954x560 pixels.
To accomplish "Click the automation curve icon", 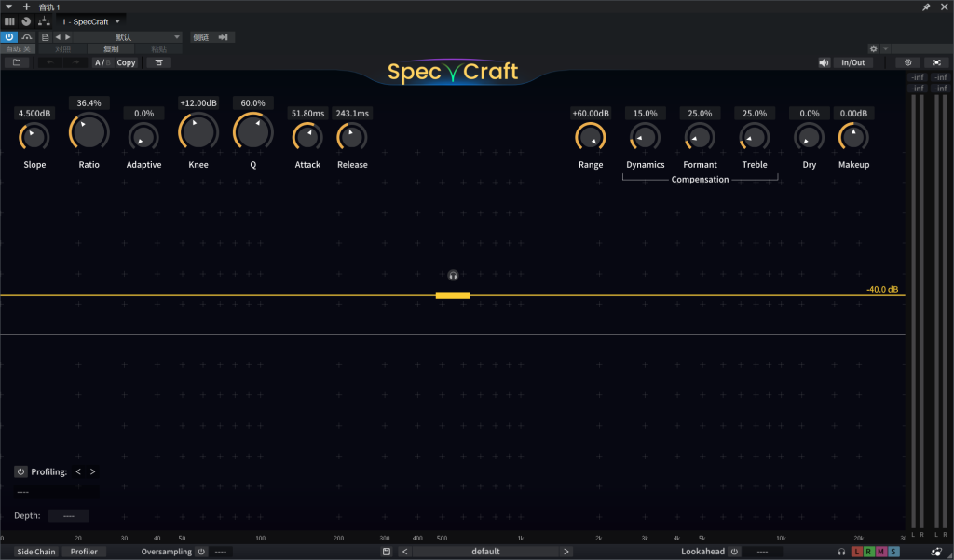I will click(27, 37).
